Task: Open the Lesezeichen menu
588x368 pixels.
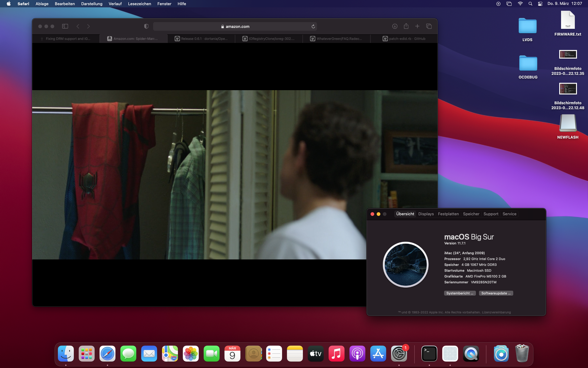Action: tap(139, 4)
